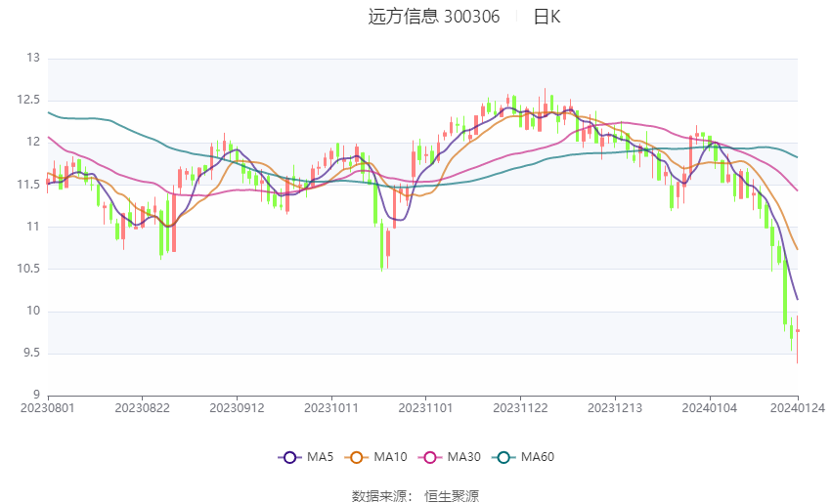831x504 pixels.
Task: Select the 日K period label
Action: (547, 17)
